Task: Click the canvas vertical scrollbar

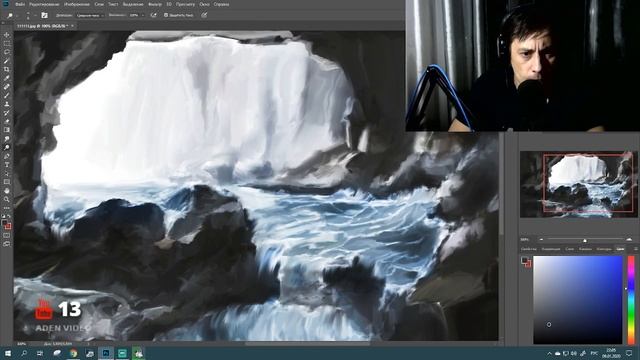Action: pyautogui.click(x=501, y=184)
